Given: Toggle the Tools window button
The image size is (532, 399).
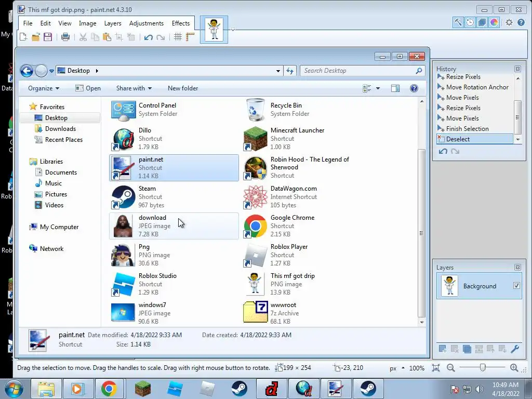Looking at the screenshot, I should pyautogui.click(x=458, y=22).
